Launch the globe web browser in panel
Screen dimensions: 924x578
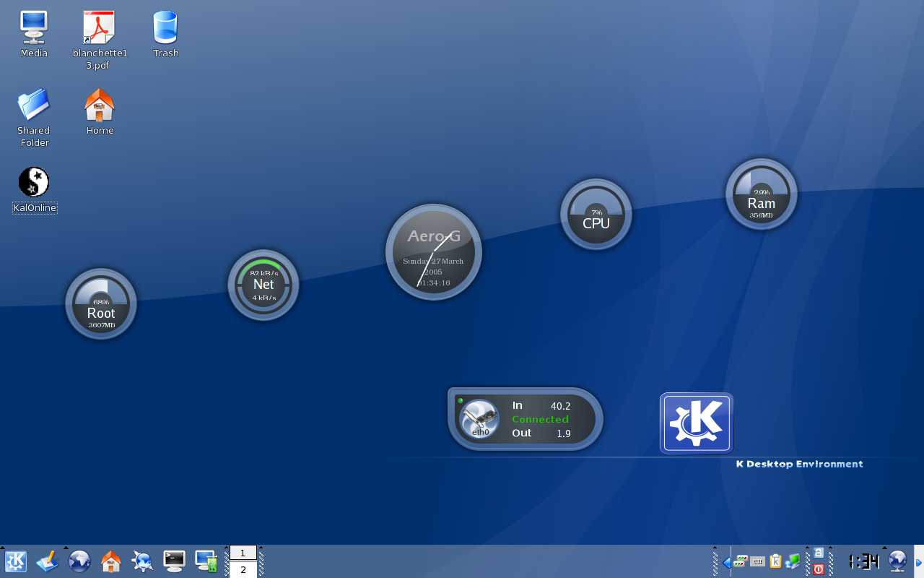(79, 561)
